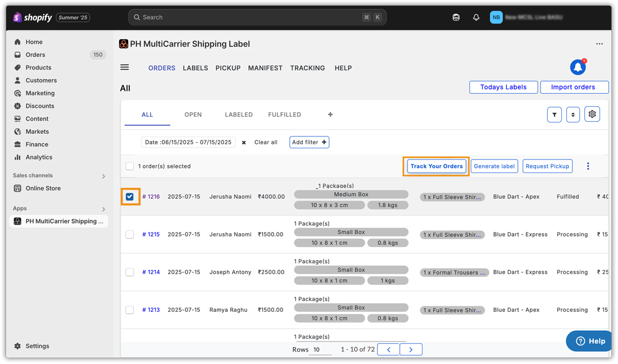Image resolution: width=618 pixels, height=364 pixels.
Task: Click the Home icon in sidebar
Action: 17,42
